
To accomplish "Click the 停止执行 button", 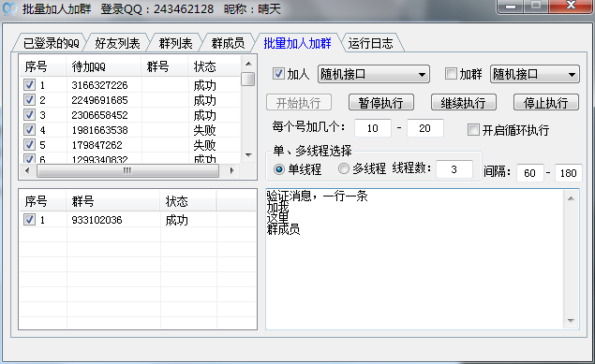I will [x=546, y=102].
